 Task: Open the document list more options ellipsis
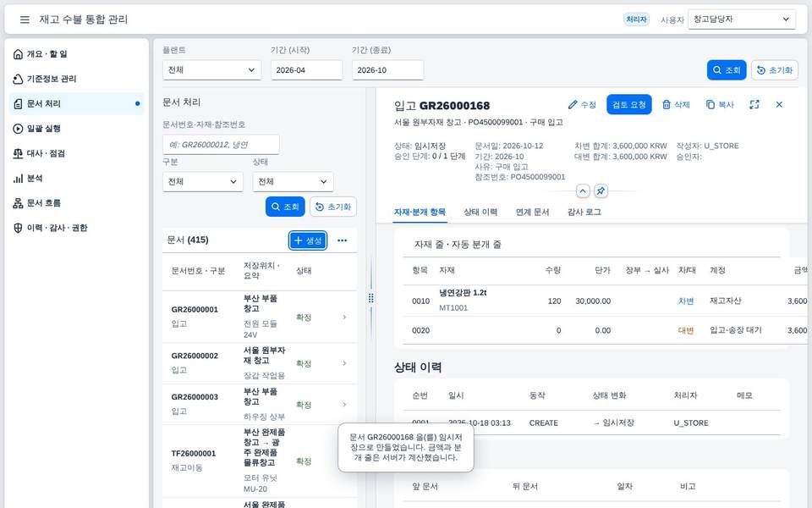[343, 240]
